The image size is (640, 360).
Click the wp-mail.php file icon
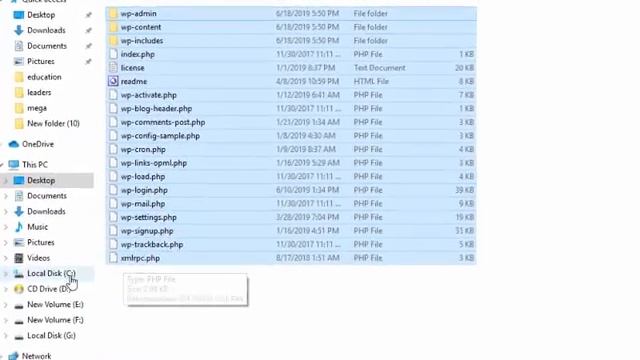113,204
